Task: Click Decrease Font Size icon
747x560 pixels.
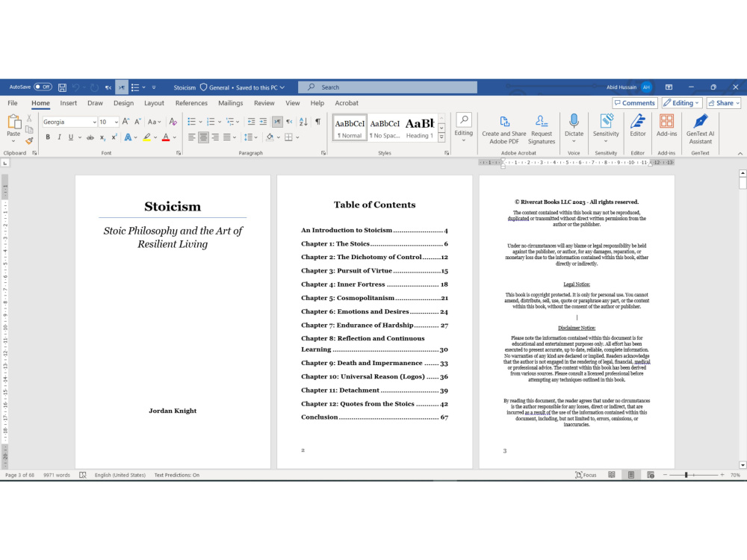Action: coord(137,122)
